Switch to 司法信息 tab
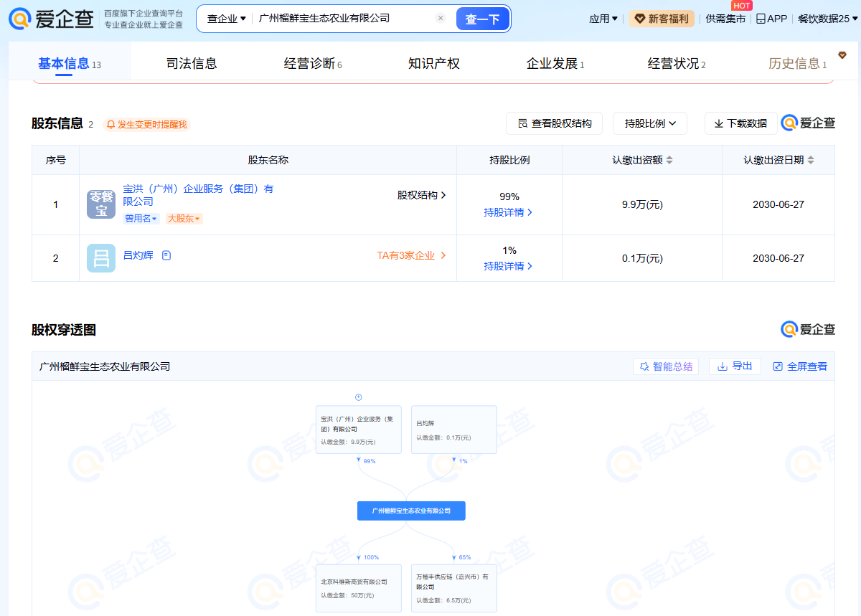 tap(192, 63)
